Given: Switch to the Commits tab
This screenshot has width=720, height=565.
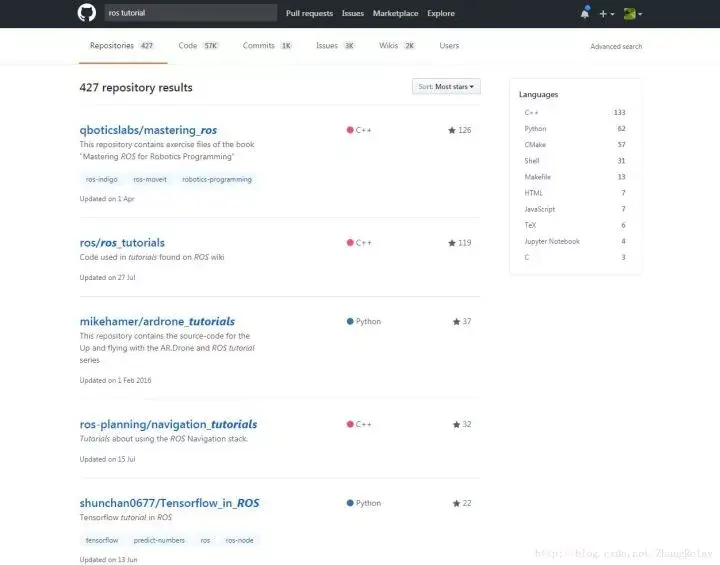Looking at the screenshot, I should (x=266, y=46).
